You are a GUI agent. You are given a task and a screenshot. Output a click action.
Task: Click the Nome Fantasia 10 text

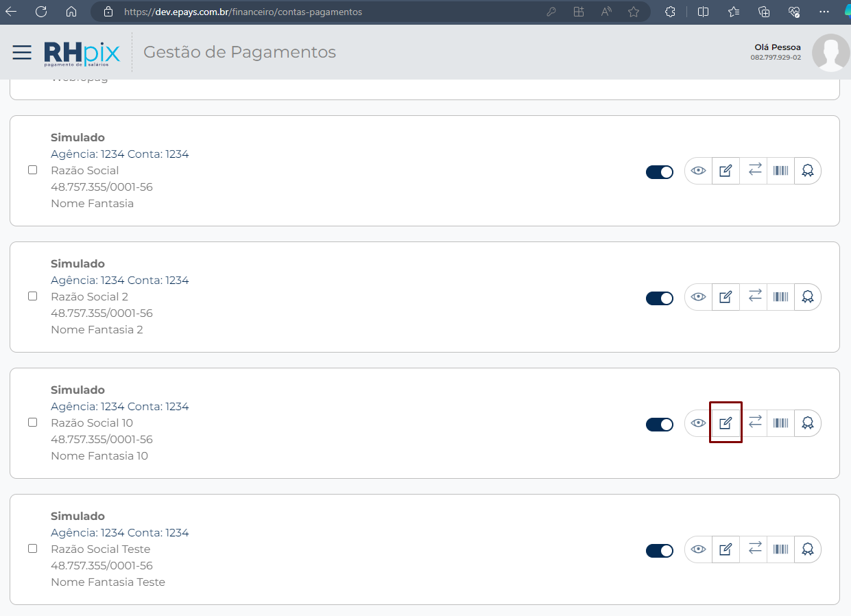[x=99, y=455]
